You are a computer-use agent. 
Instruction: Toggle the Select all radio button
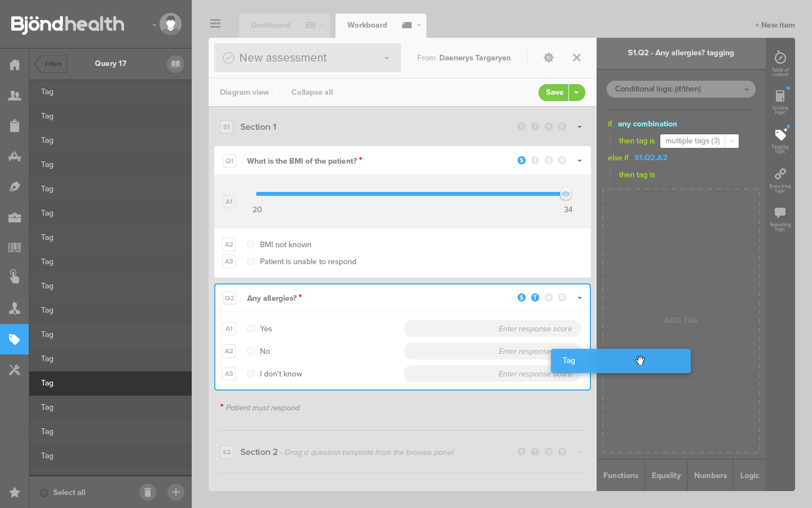click(44, 493)
